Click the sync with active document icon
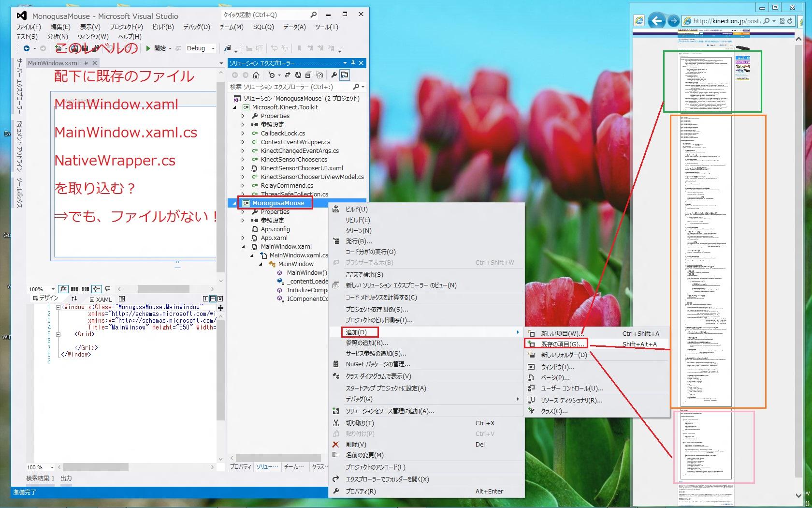Image resolution: width=812 pixels, height=508 pixels. 288,75
